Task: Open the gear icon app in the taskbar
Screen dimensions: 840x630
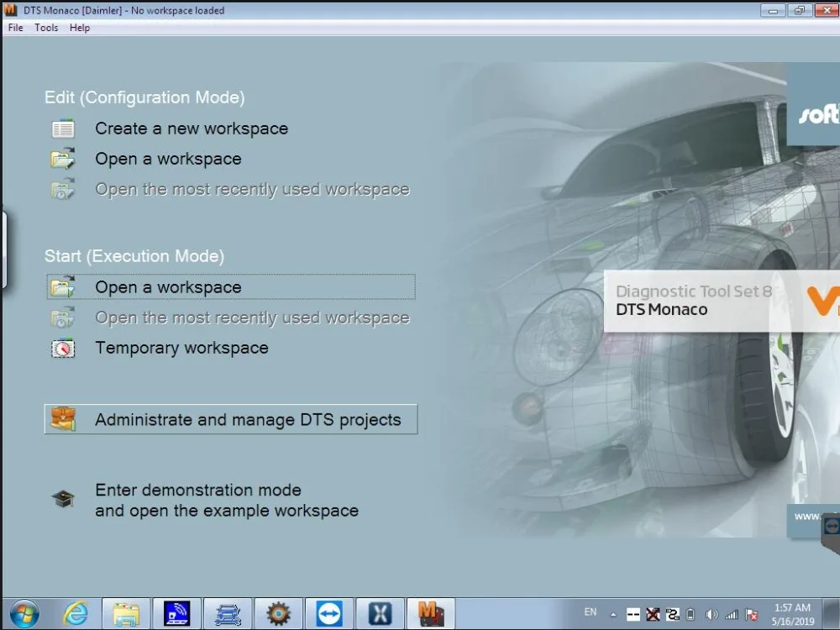Action: coord(279,614)
